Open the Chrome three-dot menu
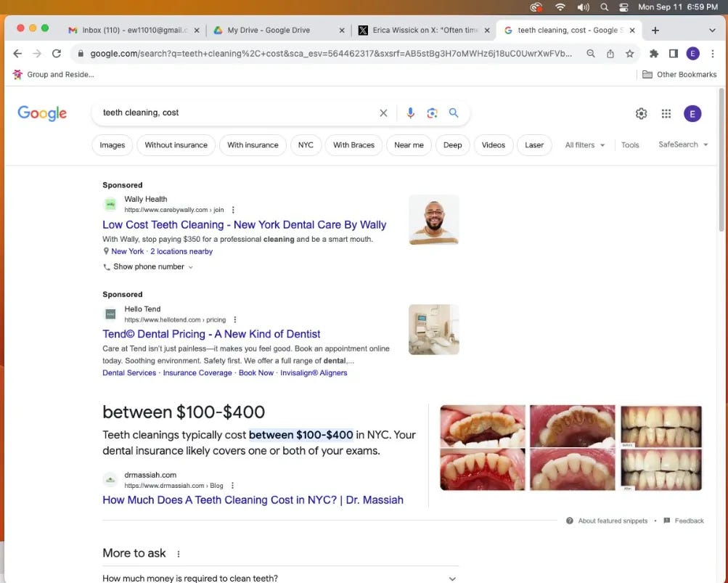 713,54
